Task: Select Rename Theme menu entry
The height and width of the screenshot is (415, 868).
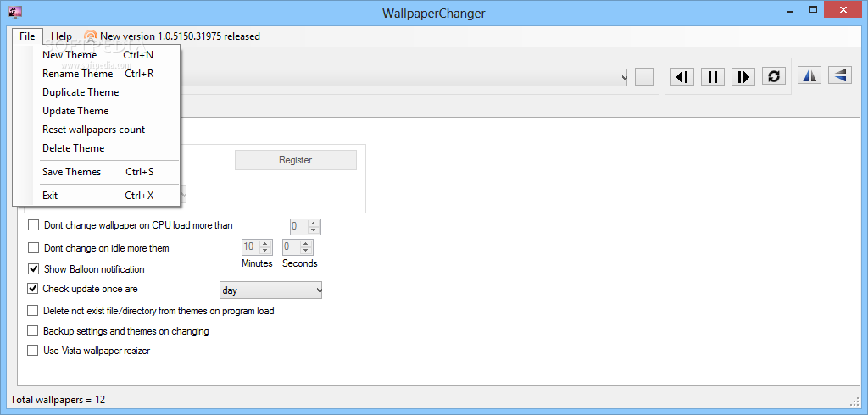Action: click(x=97, y=74)
